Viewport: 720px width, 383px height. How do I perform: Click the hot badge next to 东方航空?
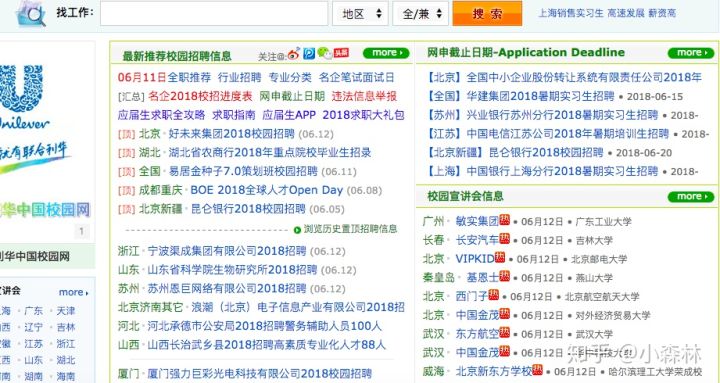pos(505,332)
